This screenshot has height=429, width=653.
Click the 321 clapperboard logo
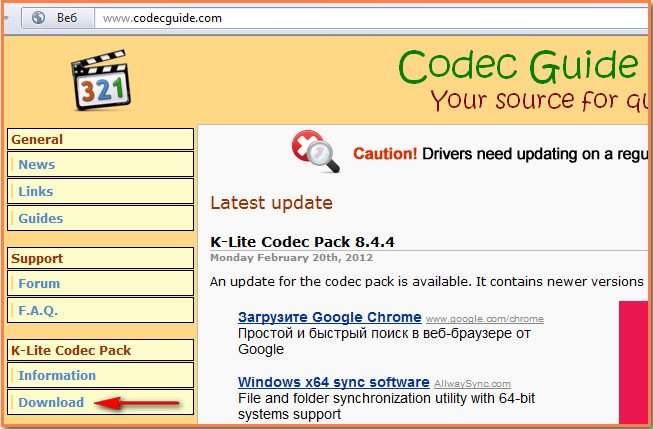coord(101,80)
